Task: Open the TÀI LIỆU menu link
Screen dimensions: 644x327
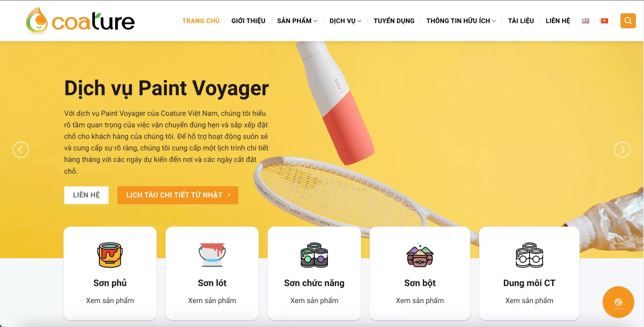Action: [x=521, y=21]
